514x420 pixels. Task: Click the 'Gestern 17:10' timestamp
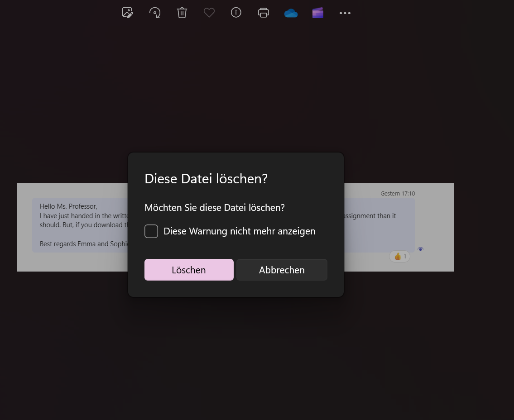(x=398, y=193)
